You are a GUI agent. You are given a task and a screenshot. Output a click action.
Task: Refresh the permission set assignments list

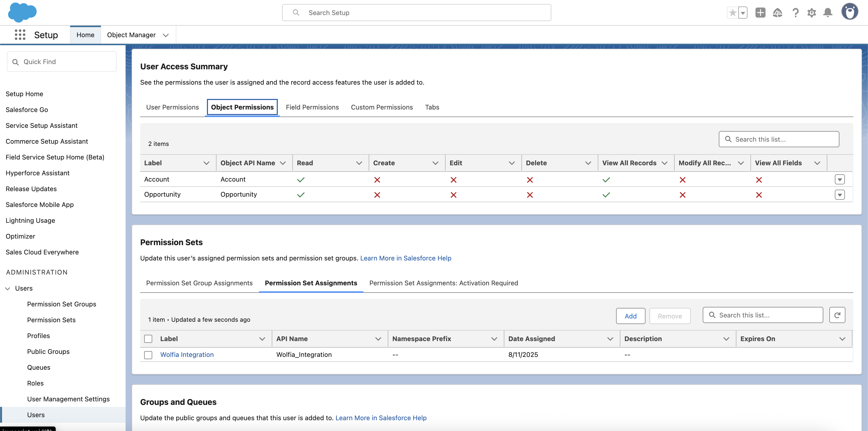tap(837, 315)
